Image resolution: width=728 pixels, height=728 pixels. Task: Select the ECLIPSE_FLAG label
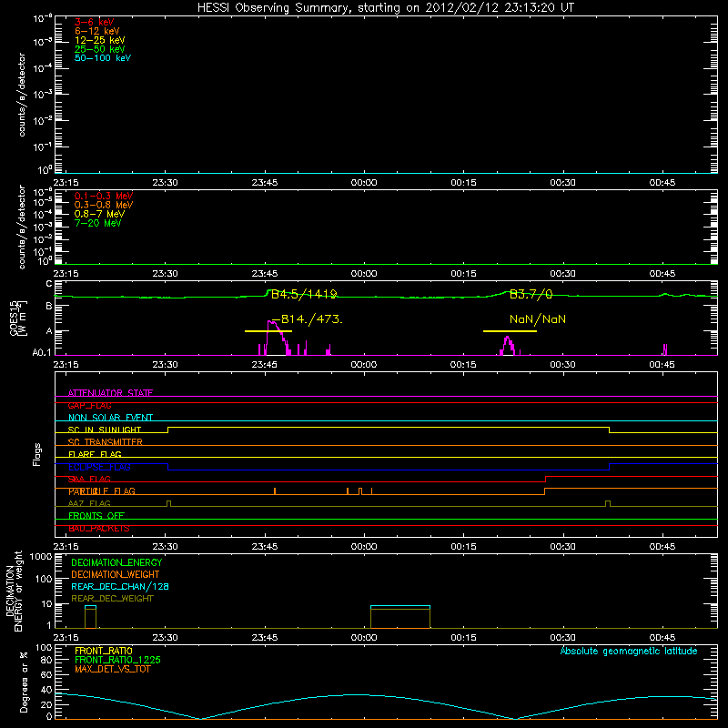pos(99,467)
